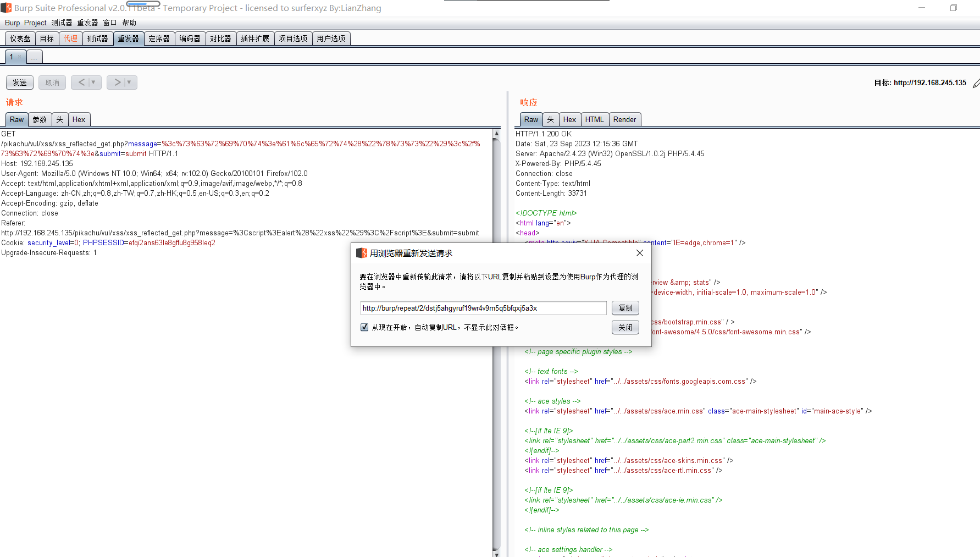Viewport: 980px width, 557px height.
Task: Switch to the 目标 tab
Action: [x=47, y=38]
